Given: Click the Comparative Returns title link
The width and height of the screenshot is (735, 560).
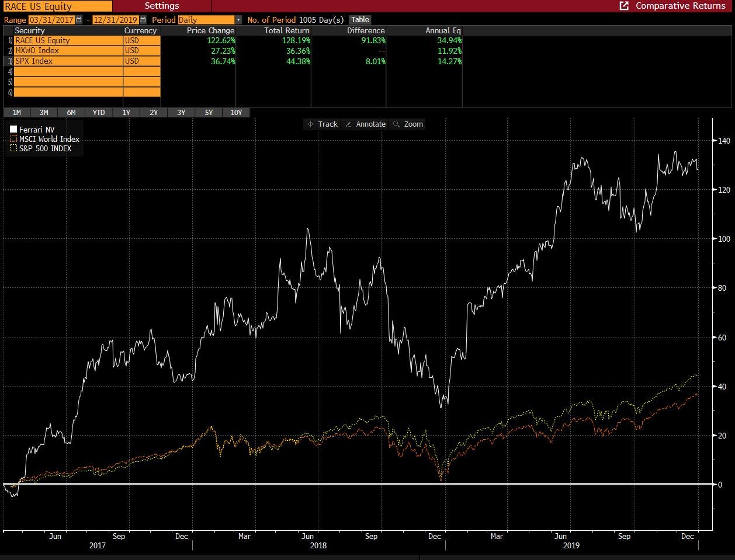Looking at the screenshot, I should (680, 6).
